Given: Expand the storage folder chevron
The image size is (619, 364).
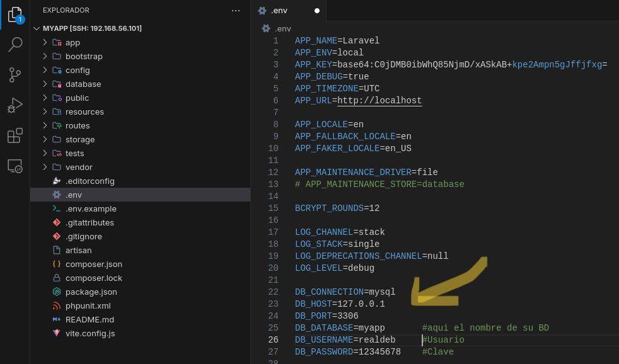Looking at the screenshot, I should pos(45,139).
